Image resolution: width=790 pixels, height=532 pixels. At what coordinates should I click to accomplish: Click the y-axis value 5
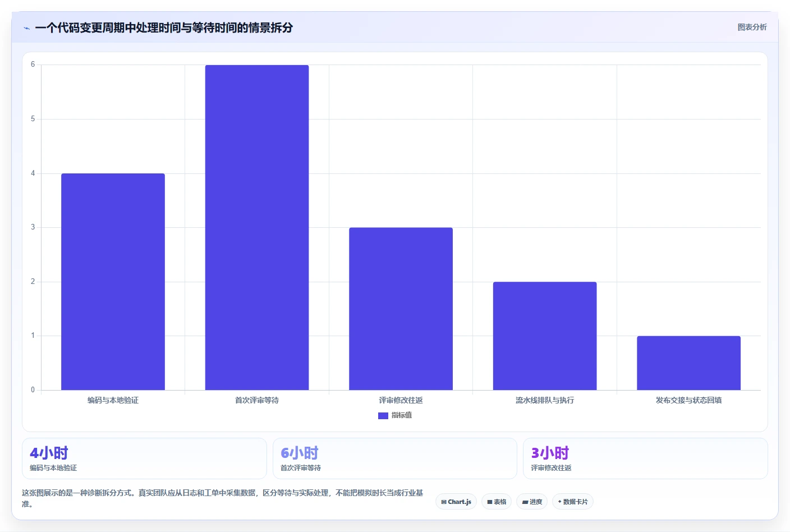tap(33, 119)
